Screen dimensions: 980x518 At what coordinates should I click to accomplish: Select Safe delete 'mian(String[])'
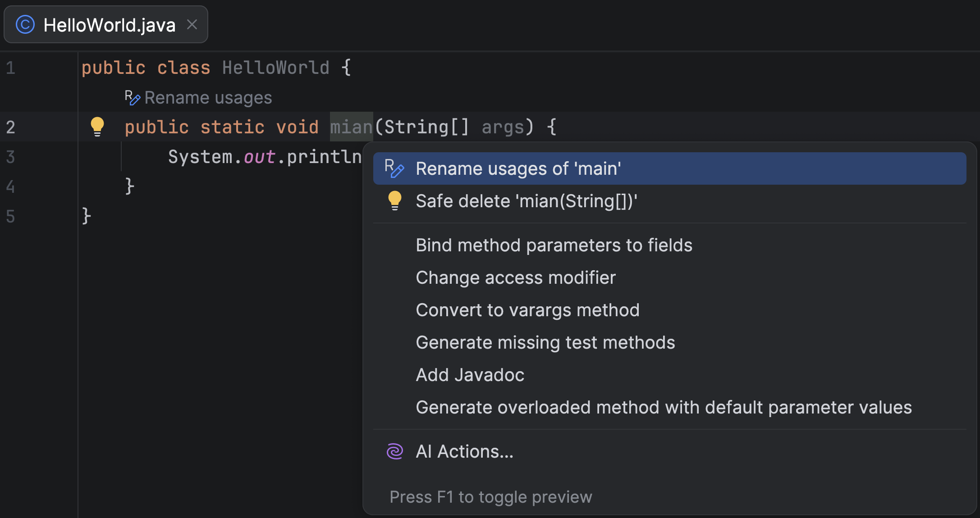point(526,201)
